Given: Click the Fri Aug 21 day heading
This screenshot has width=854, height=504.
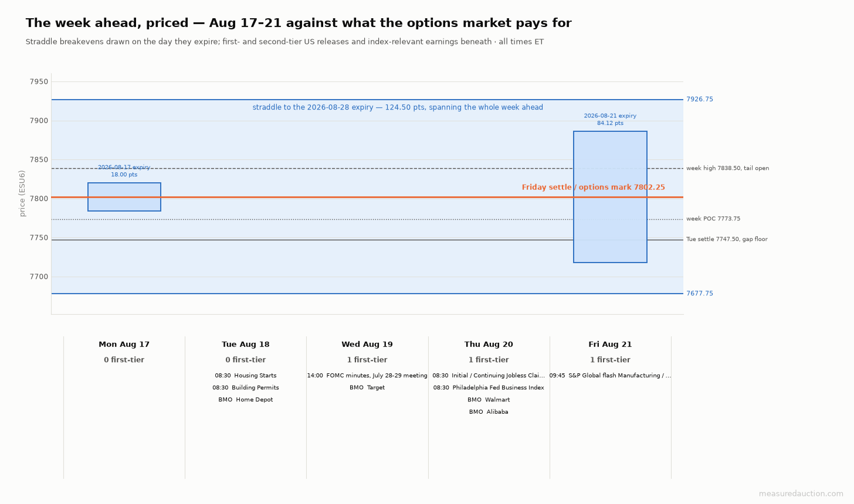Looking at the screenshot, I should coord(610,345).
